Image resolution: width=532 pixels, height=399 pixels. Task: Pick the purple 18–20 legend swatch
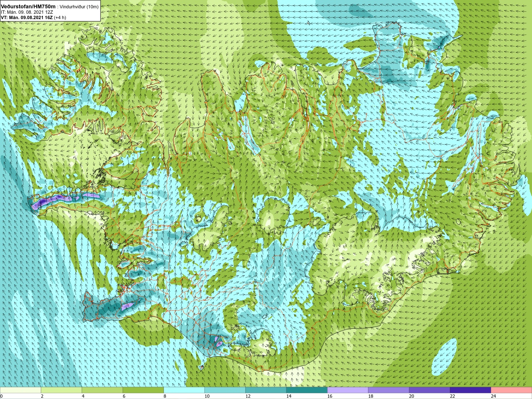tap(389, 390)
